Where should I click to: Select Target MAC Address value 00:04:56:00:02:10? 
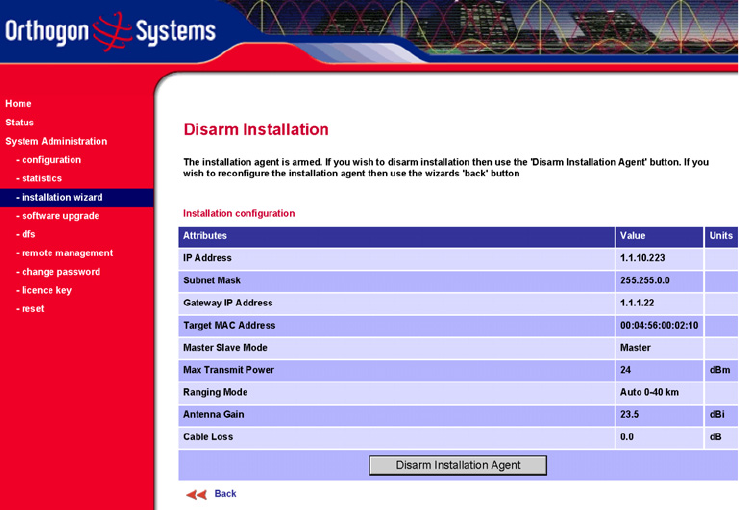tap(659, 325)
